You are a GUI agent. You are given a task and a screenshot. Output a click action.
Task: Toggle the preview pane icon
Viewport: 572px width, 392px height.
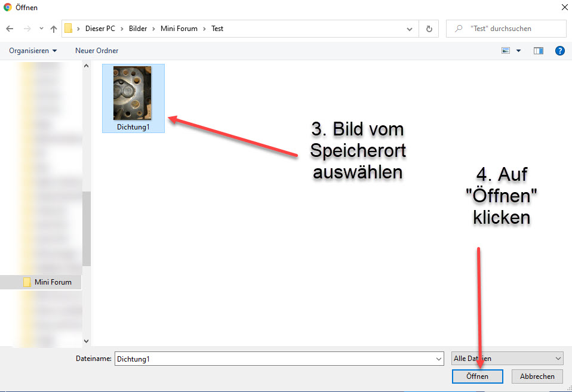click(x=539, y=51)
